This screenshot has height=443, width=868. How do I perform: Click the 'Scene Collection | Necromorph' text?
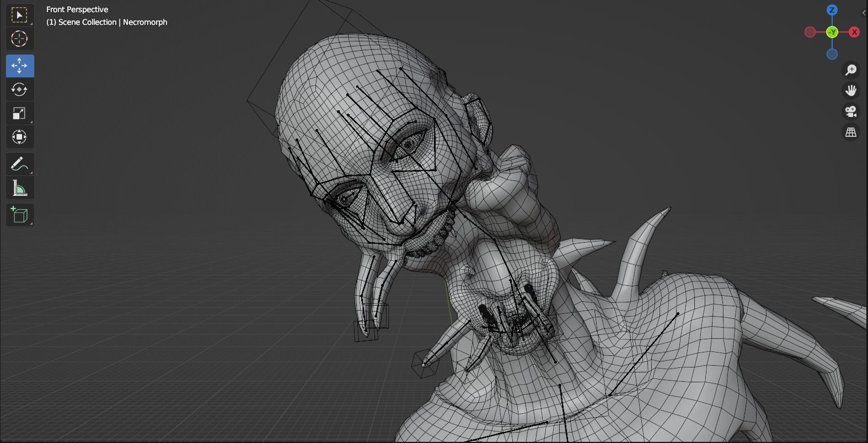[112, 22]
